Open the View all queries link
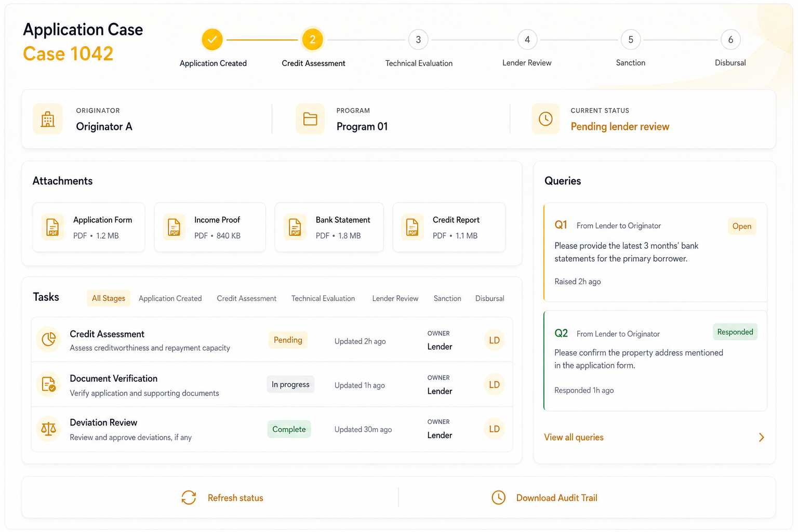The image size is (798, 532). [x=574, y=437]
